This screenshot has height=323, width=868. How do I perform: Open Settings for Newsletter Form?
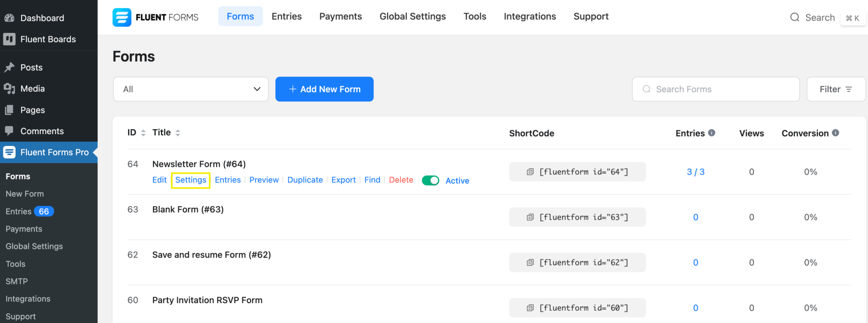click(x=191, y=180)
